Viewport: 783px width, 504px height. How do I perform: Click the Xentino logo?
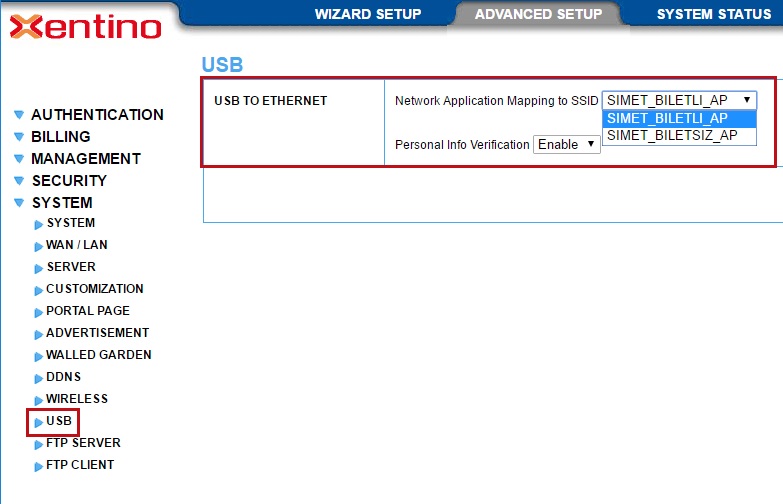[x=85, y=27]
